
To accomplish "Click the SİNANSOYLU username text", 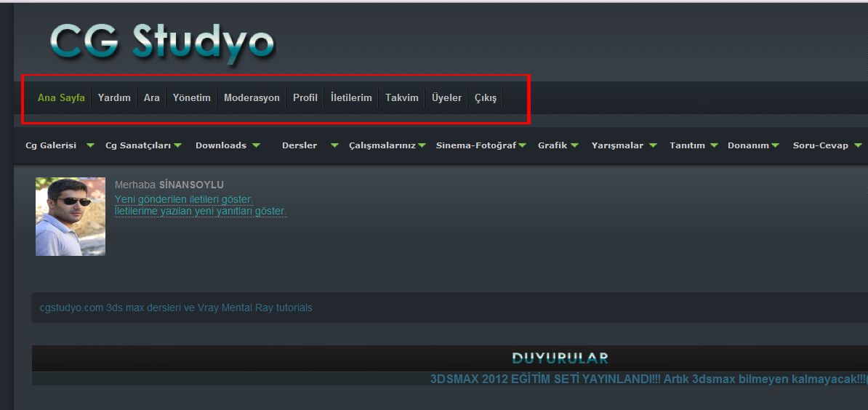I will pos(191,185).
